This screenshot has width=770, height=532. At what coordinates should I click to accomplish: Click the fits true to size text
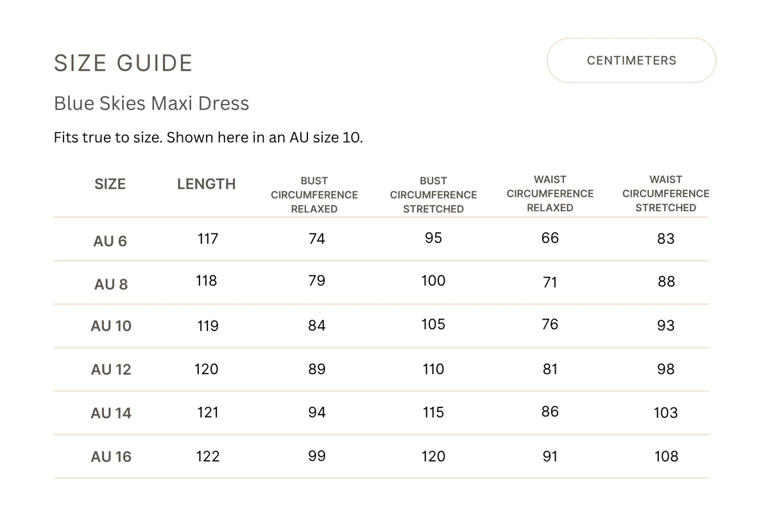click(x=209, y=137)
